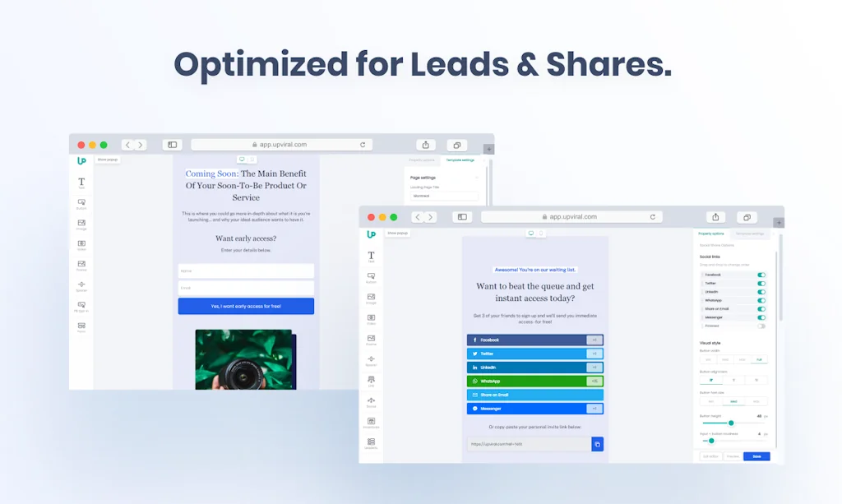Select the FB Opt-in element in the back window sidebar

coord(81,307)
